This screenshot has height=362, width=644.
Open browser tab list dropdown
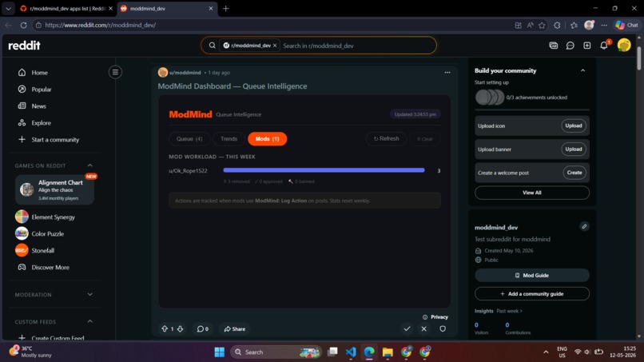click(x=8, y=8)
